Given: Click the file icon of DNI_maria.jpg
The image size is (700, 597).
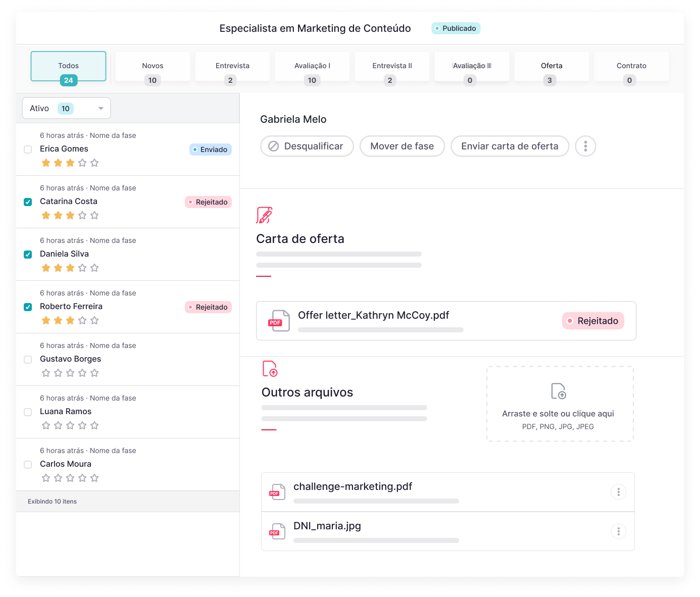Looking at the screenshot, I should coord(277,531).
